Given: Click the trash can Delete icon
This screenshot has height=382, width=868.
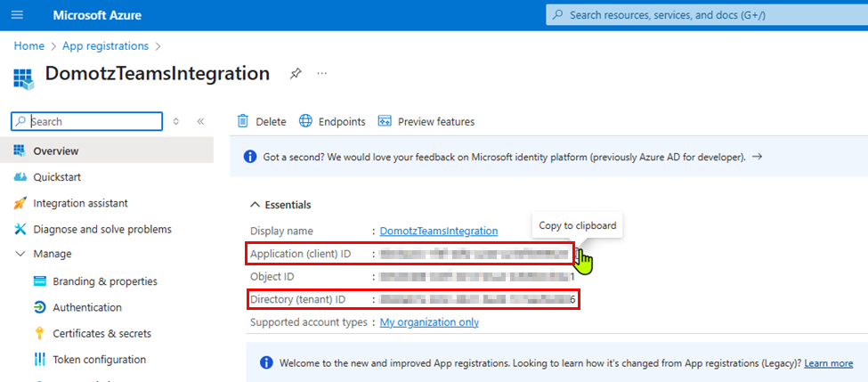Looking at the screenshot, I should 242,121.
